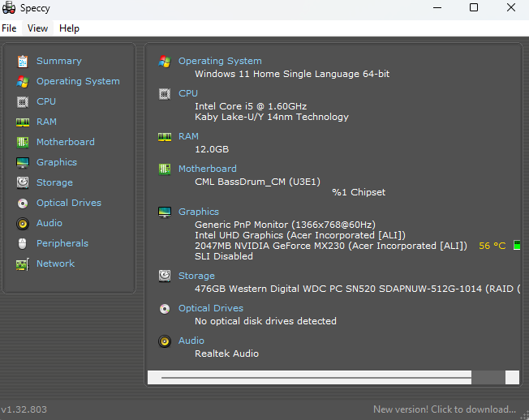Click 'SLI Disabled' text
529x420 pixels.
224,256
